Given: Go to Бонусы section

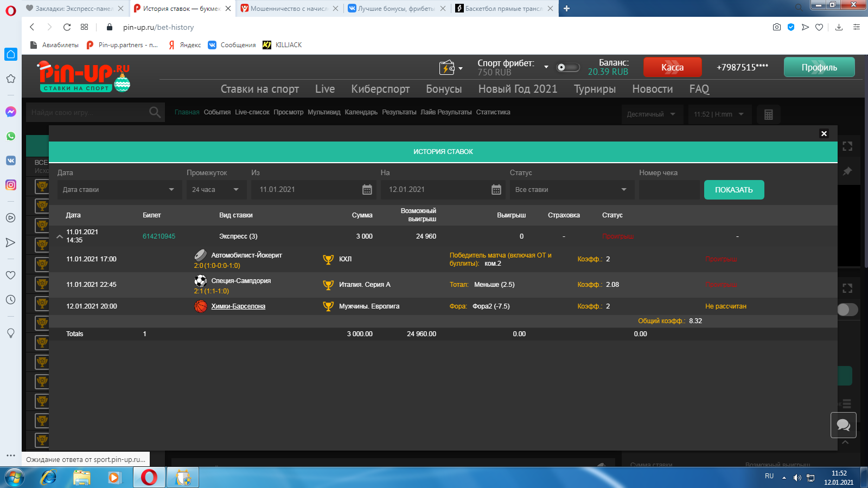Looking at the screenshot, I should (x=443, y=89).
